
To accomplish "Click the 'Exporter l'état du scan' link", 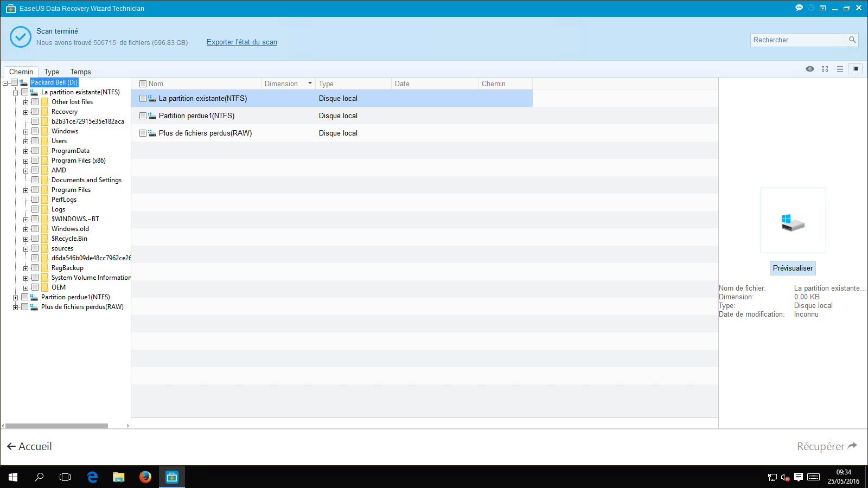I will pos(241,42).
